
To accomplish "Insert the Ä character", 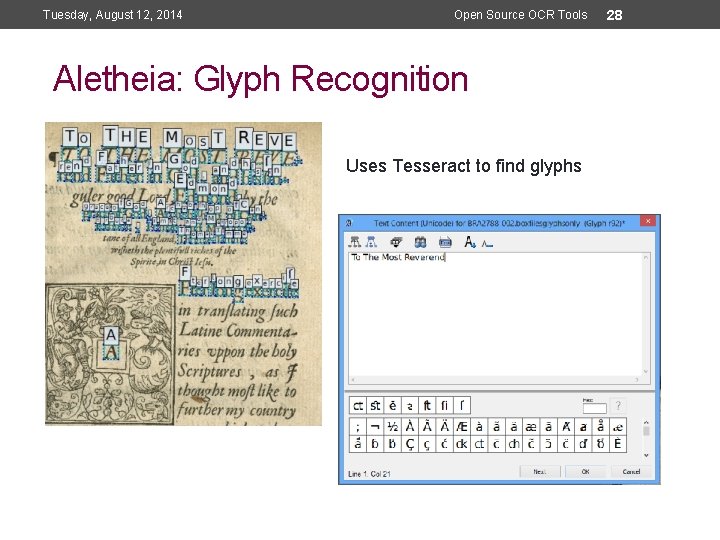I will [x=444, y=427].
